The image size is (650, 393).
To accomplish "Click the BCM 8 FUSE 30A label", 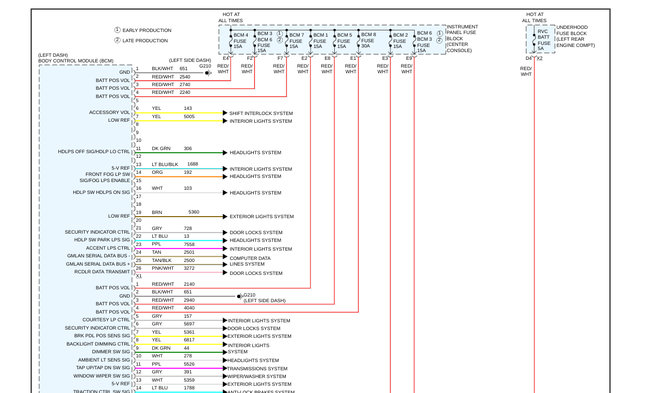I will 368,40.
